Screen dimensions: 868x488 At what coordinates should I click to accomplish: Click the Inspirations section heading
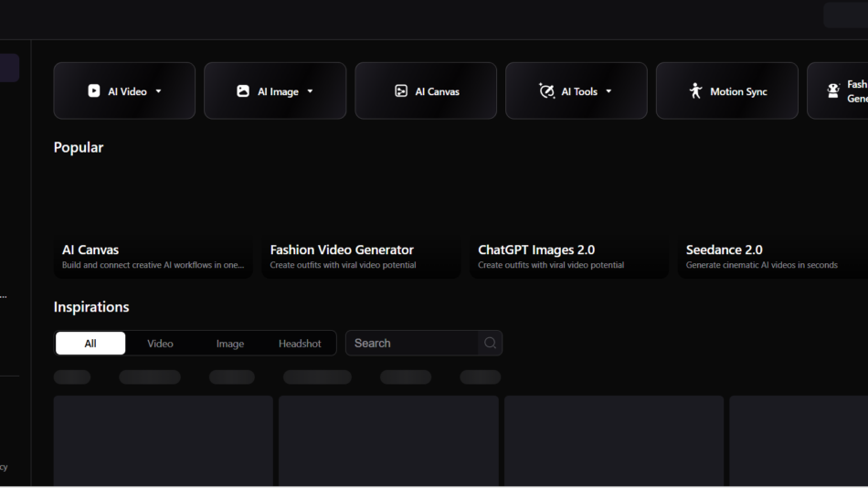tap(91, 307)
